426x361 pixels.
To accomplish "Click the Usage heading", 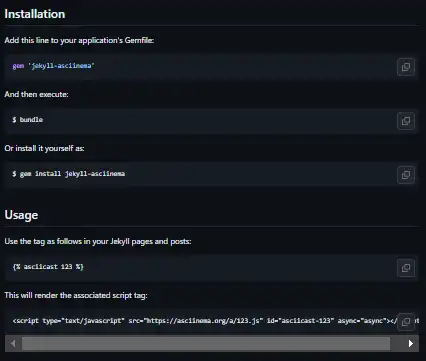I will coord(21,215).
